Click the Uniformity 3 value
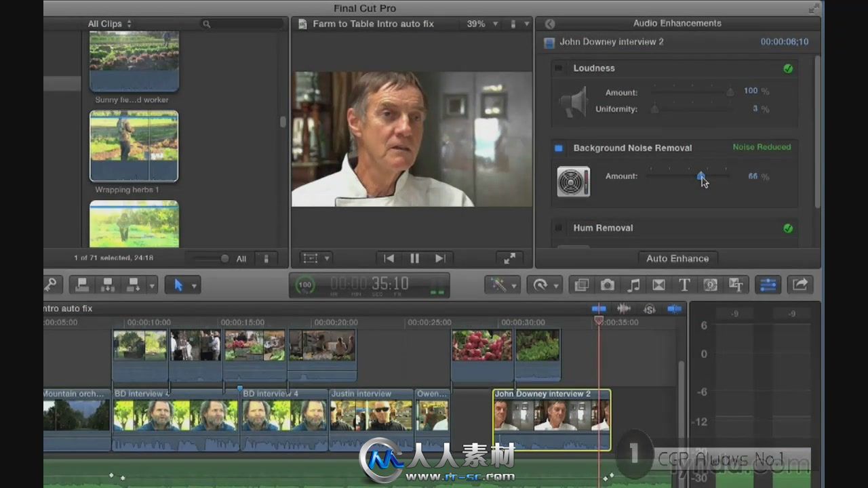This screenshot has width=868, height=488. [x=755, y=108]
